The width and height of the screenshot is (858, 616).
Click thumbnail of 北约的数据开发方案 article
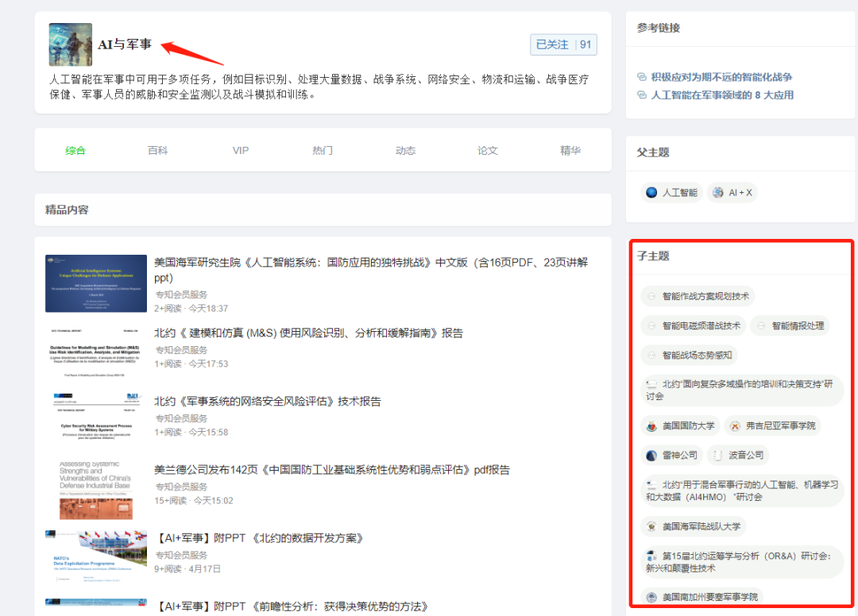click(x=96, y=557)
